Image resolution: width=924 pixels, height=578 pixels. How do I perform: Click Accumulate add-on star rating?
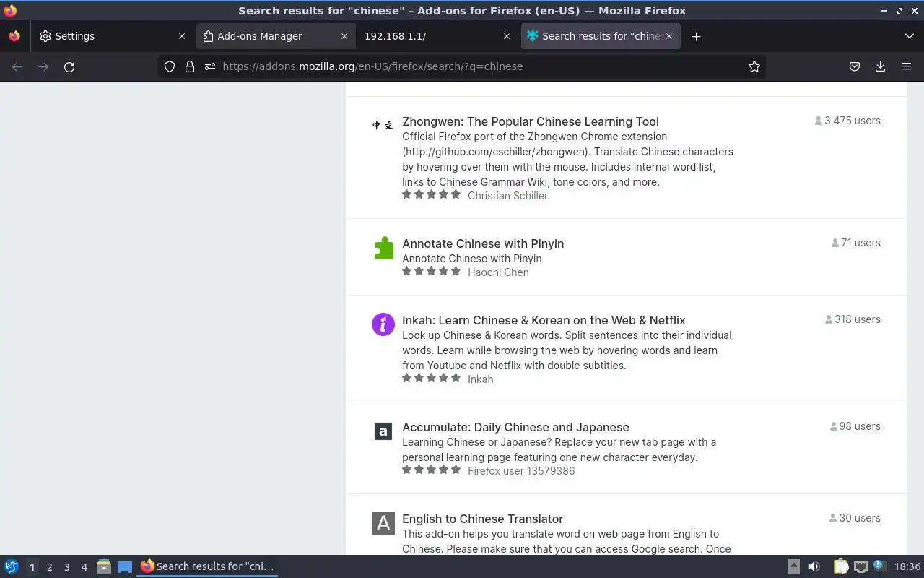click(x=431, y=470)
